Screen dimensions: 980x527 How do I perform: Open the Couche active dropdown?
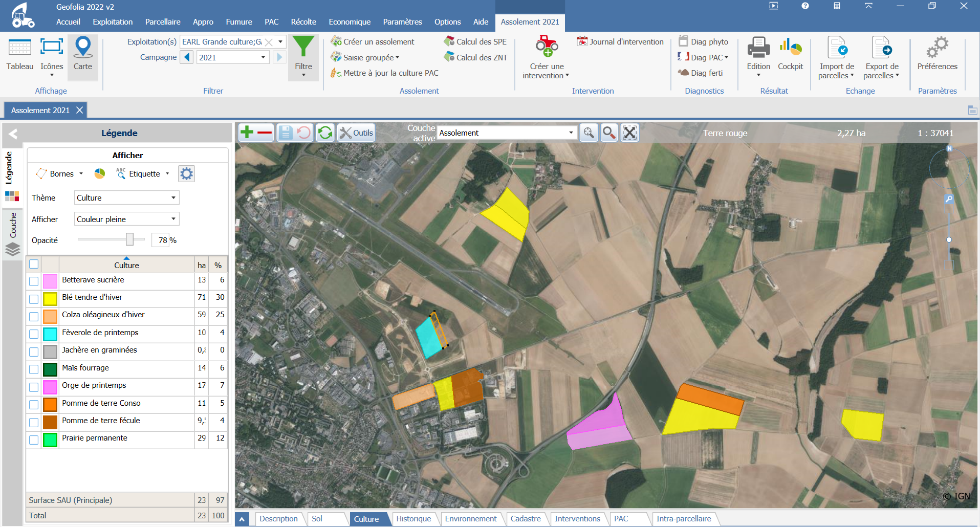(x=570, y=133)
